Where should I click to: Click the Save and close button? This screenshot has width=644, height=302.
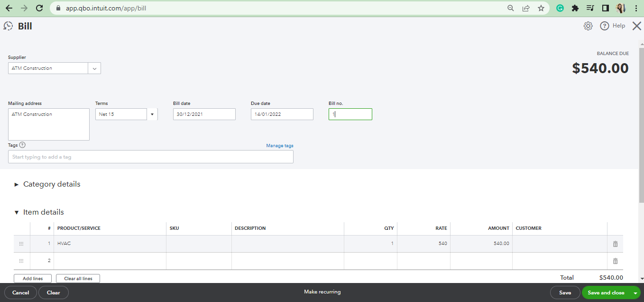[x=606, y=293]
